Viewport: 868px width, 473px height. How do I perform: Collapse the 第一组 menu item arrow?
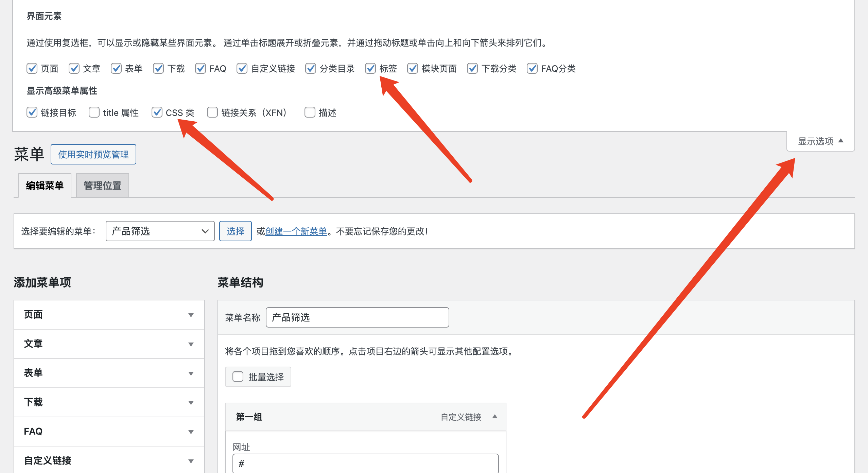(x=495, y=417)
